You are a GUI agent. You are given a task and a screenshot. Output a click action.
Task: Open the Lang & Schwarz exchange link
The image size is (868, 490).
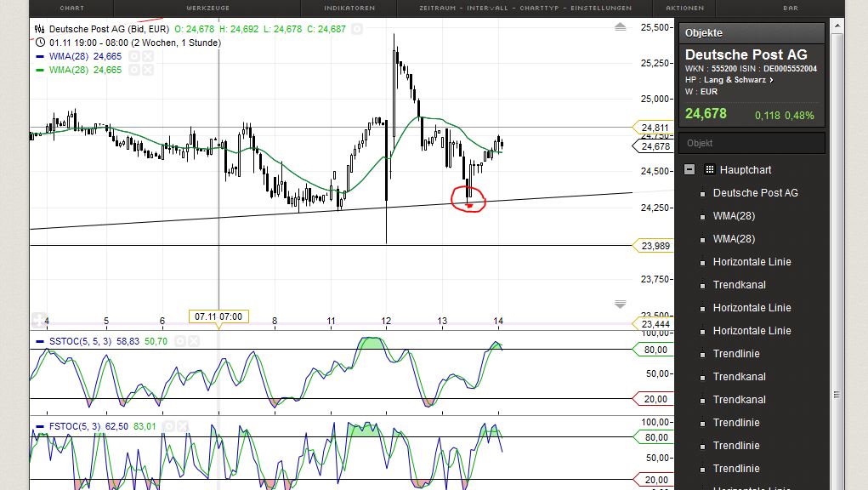coord(739,80)
